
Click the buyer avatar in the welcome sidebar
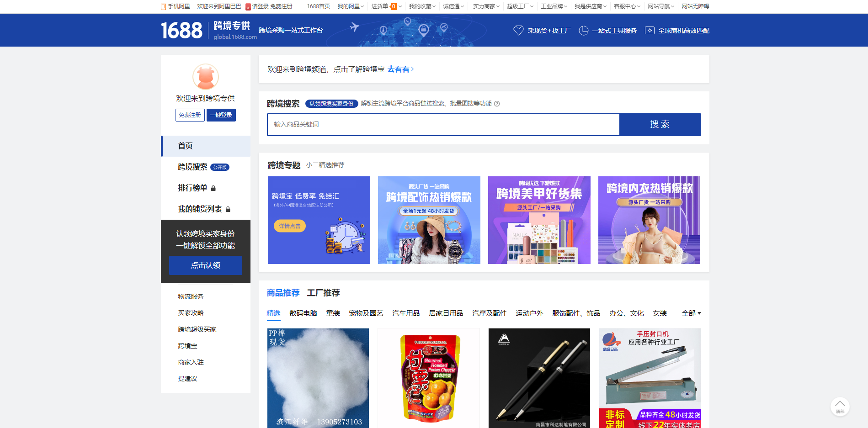tap(205, 77)
